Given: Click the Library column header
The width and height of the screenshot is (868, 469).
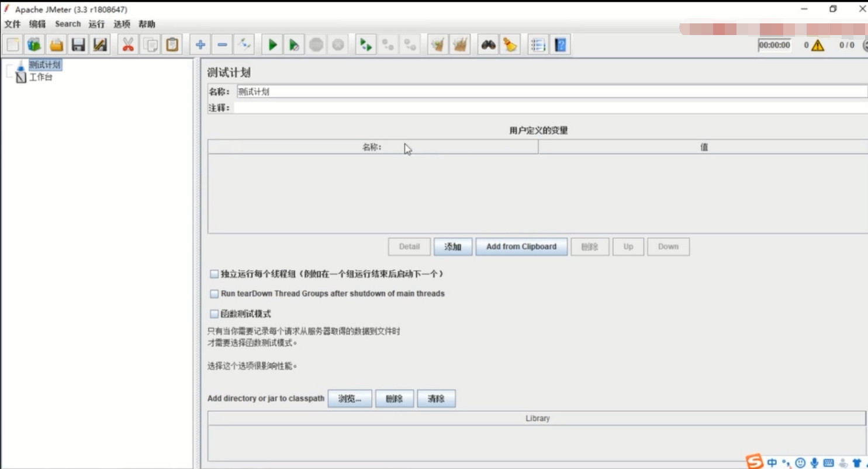Looking at the screenshot, I should (537, 418).
